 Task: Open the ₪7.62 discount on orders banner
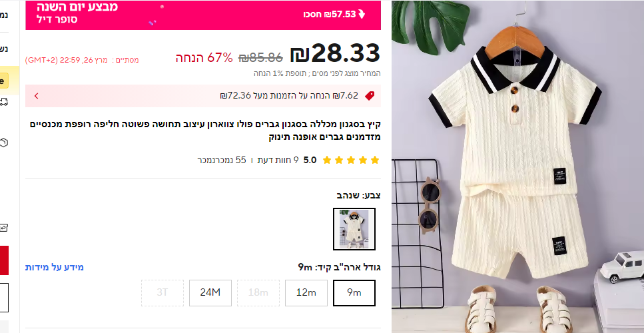point(203,96)
